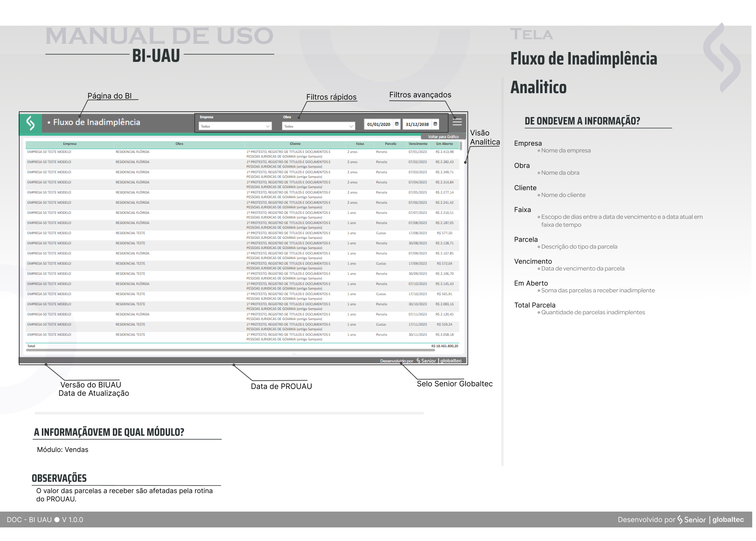
Task: Click the green Senior logo in the dashboard header
Action: 31,123
